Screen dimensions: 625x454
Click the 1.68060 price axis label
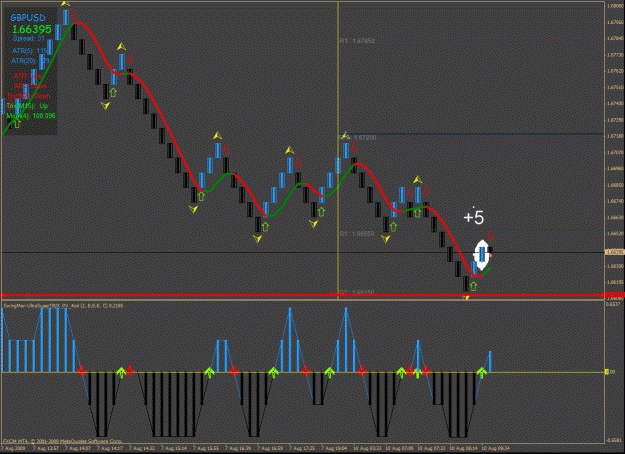[613, 6]
